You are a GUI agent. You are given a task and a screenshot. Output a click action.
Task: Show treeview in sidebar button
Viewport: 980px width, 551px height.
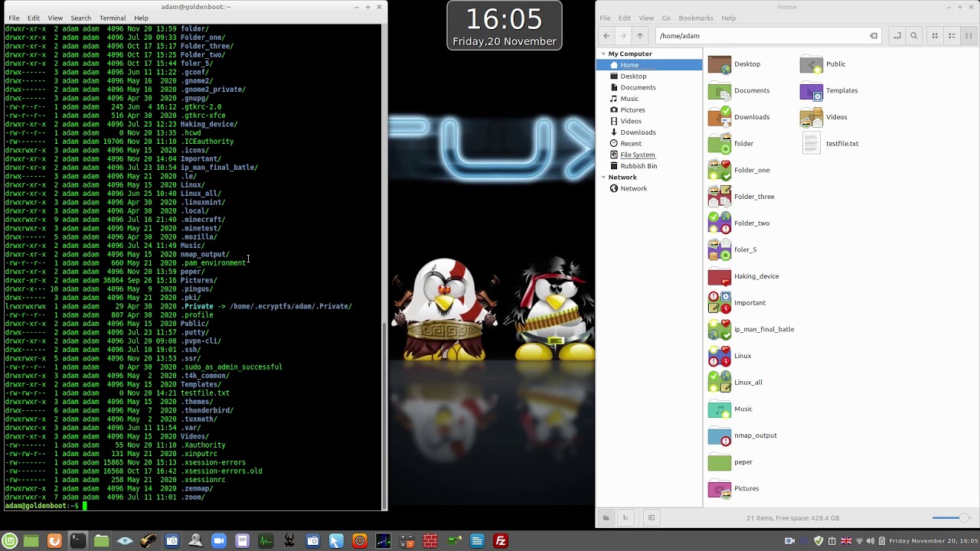[626, 518]
